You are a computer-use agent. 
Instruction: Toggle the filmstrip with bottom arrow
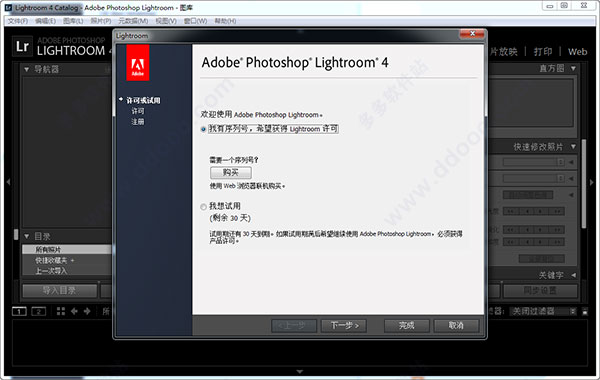300,371
